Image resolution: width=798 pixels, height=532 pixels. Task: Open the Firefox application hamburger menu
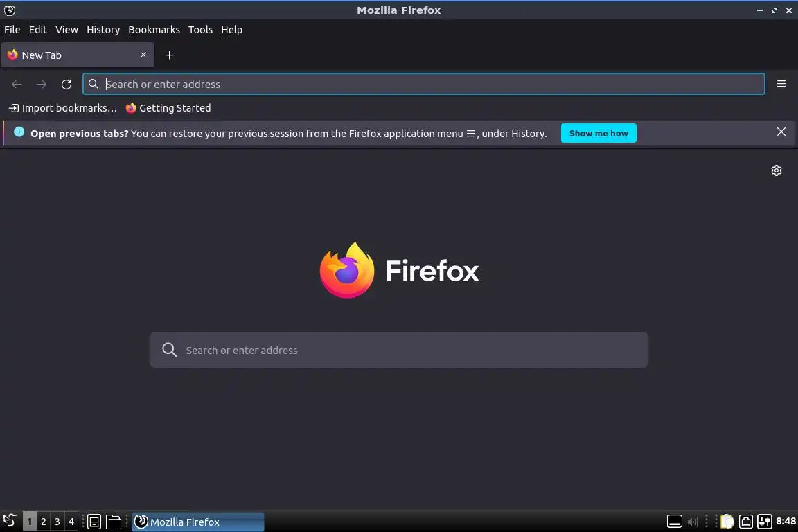781,84
